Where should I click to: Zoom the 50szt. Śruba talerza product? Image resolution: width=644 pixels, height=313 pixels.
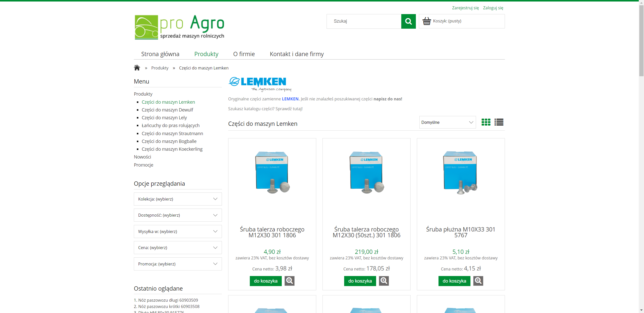point(384,281)
